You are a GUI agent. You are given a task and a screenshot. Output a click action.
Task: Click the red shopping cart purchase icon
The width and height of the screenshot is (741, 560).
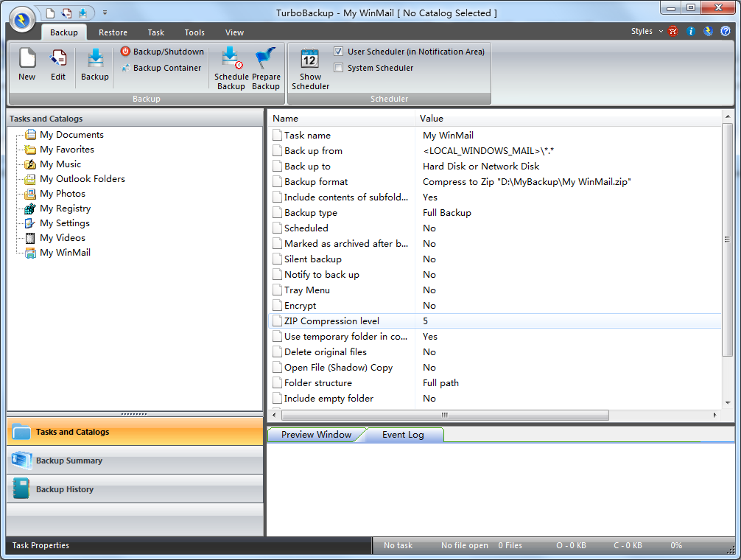pyautogui.click(x=673, y=31)
